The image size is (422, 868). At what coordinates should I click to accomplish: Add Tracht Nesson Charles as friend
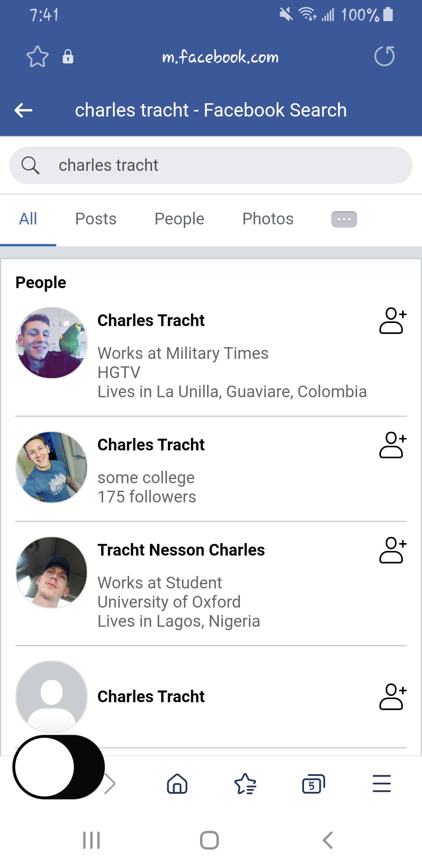[393, 550]
